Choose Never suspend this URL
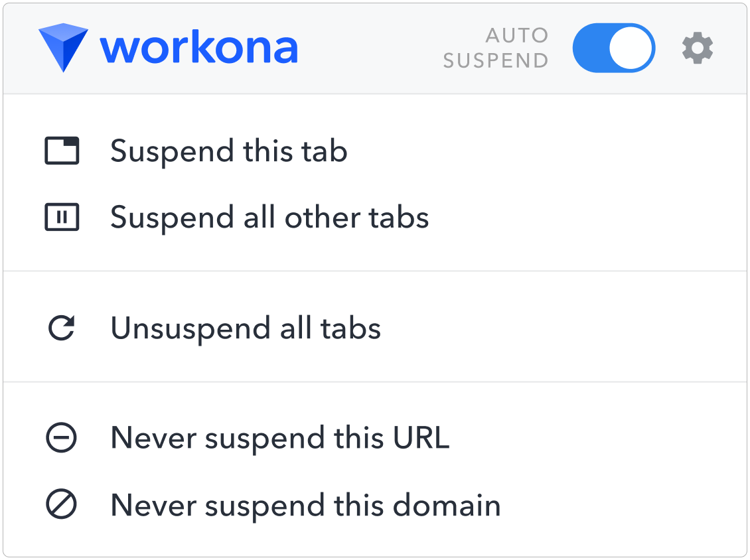The image size is (750, 560). 280,438
